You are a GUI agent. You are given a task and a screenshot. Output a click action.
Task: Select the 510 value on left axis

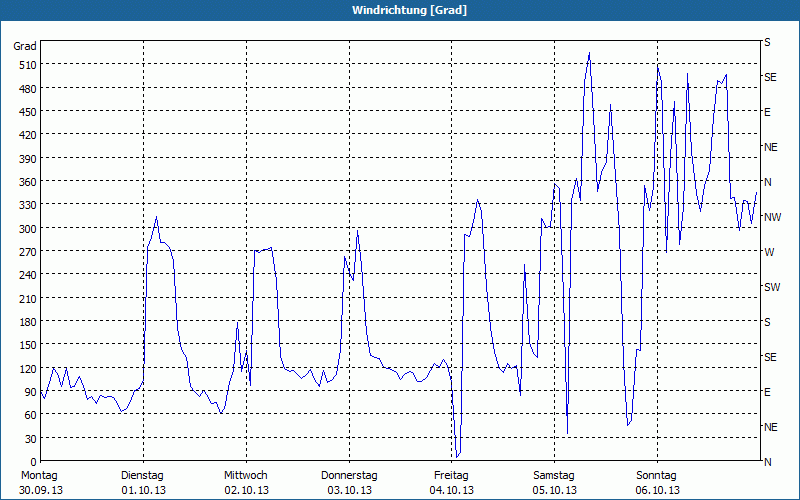[28, 65]
